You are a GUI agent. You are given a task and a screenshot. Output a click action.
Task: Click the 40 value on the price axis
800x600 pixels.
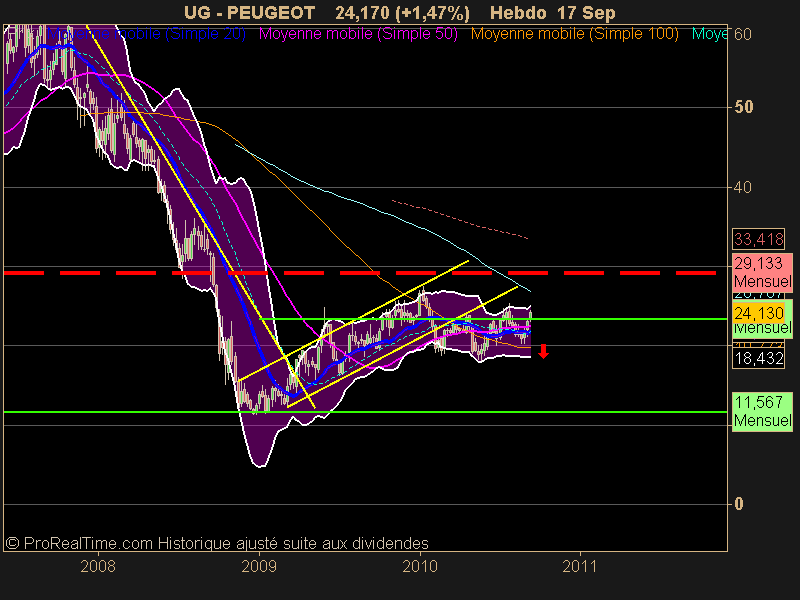(743, 187)
